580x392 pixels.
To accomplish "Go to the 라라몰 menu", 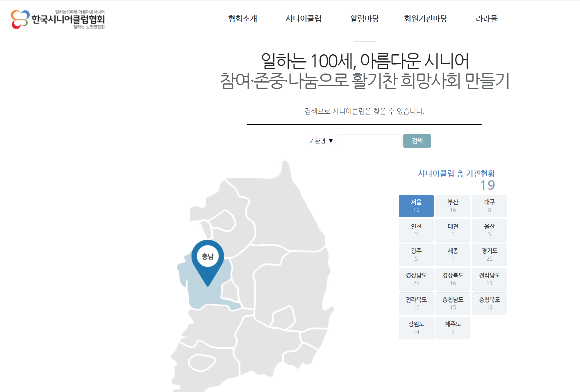I will [486, 19].
